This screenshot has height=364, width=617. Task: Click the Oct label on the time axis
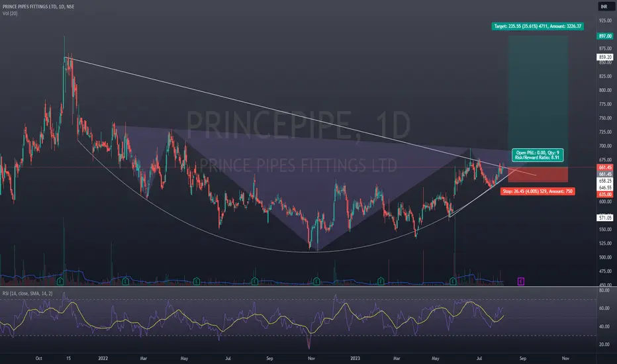tap(38, 359)
